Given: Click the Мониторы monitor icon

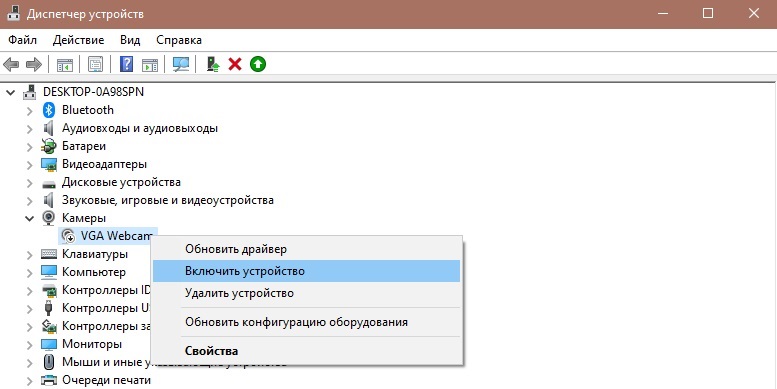Looking at the screenshot, I should point(49,344).
